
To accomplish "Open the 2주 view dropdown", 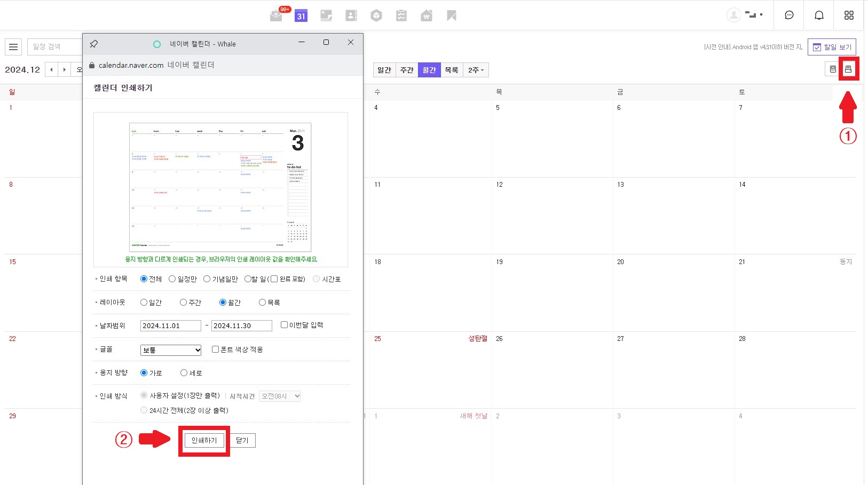I will tap(475, 70).
